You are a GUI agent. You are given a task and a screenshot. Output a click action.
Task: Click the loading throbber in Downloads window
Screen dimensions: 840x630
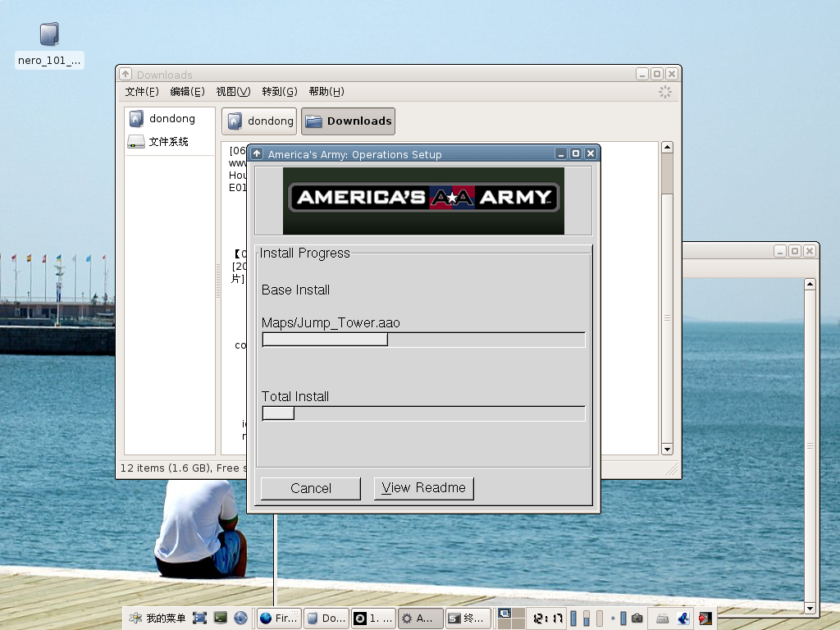coord(664,92)
